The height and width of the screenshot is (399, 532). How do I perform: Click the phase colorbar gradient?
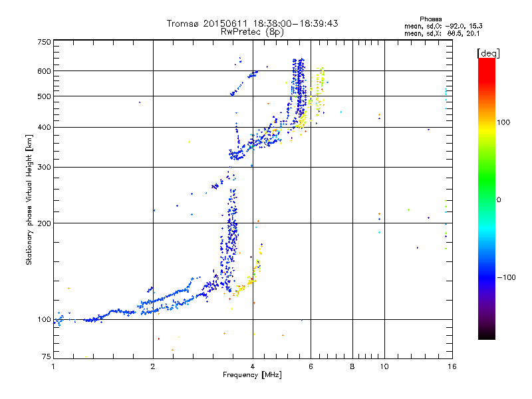pos(487,198)
